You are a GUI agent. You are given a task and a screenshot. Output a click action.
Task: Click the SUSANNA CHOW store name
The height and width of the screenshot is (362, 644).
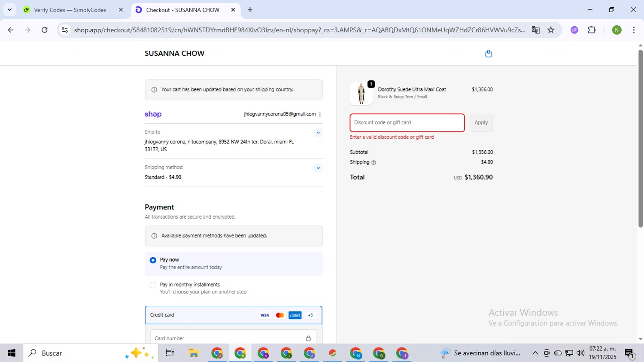click(x=174, y=53)
